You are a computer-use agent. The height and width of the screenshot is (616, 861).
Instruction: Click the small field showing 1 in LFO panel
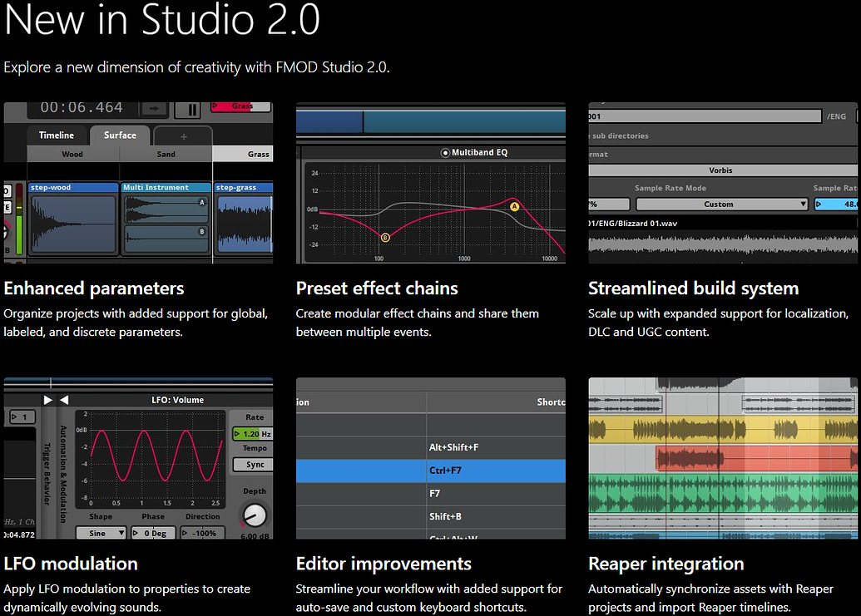click(22, 416)
